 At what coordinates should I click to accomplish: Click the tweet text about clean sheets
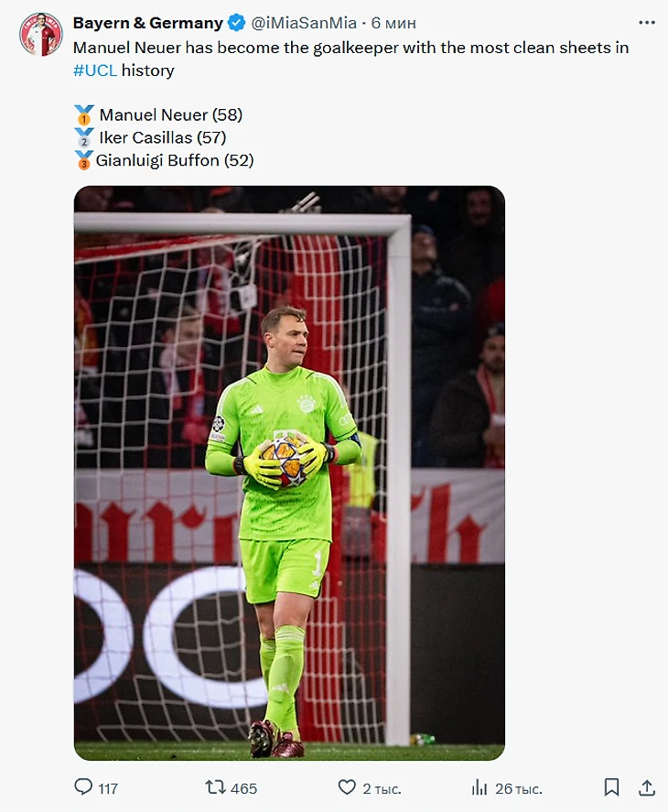click(351, 59)
